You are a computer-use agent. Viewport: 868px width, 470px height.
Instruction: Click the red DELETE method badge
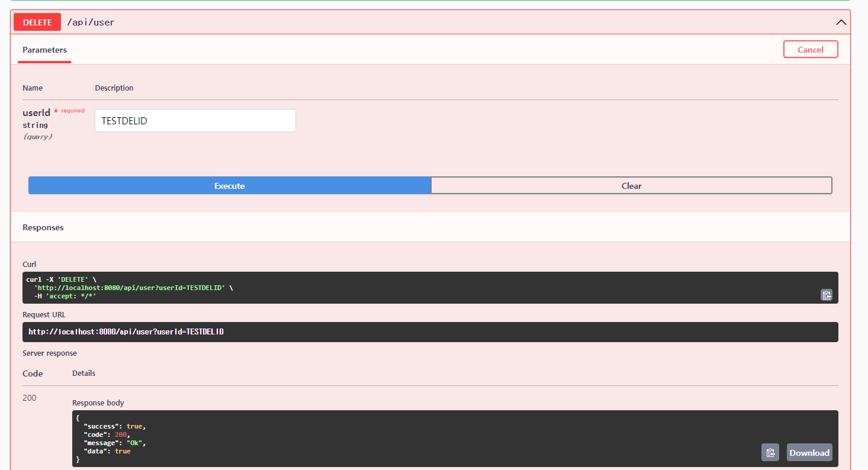37,22
